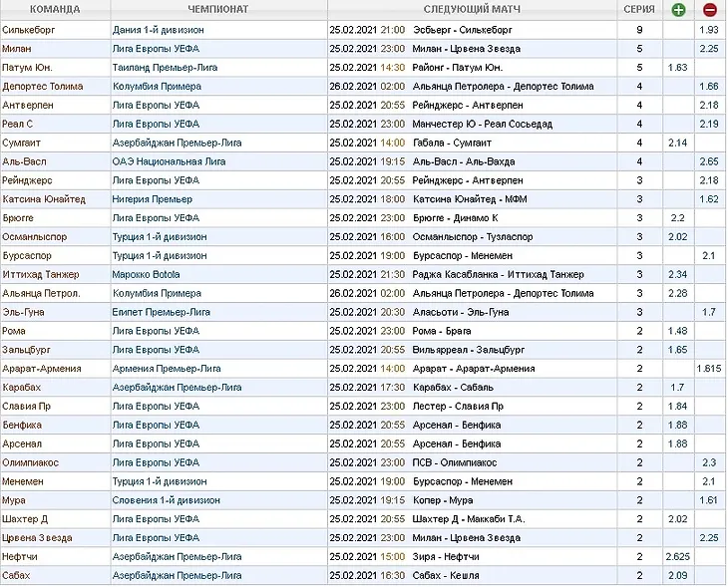Select team Катсина Юнайтед in the team column
This screenshot has height=587, width=728.
44,199
